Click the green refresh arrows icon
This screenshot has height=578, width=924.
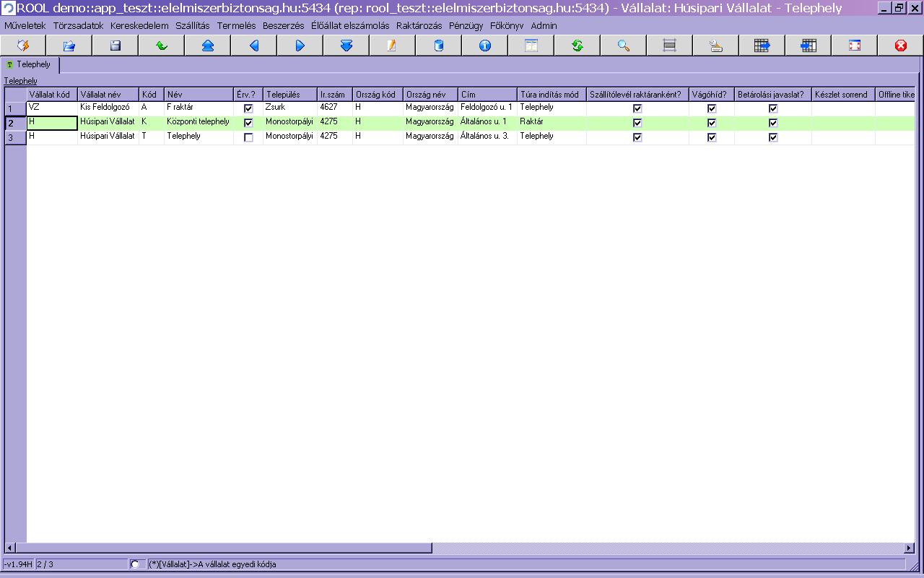pyautogui.click(x=577, y=46)
